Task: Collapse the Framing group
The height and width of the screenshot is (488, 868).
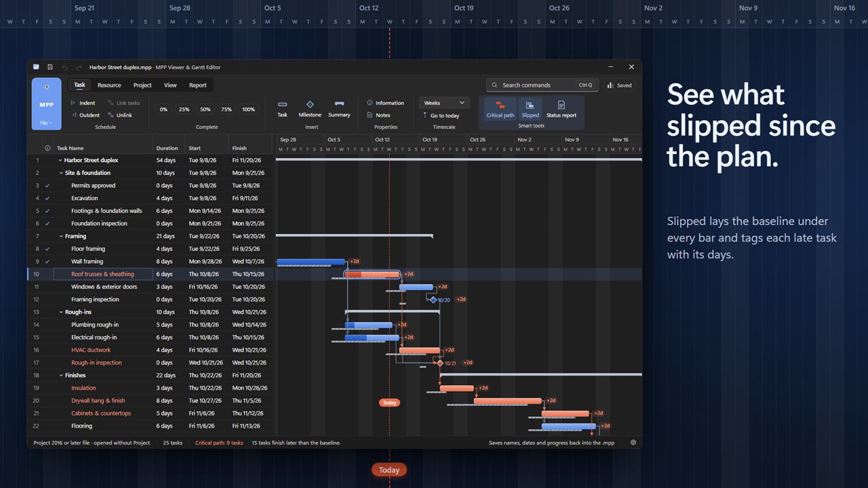Action: point(61,237)
